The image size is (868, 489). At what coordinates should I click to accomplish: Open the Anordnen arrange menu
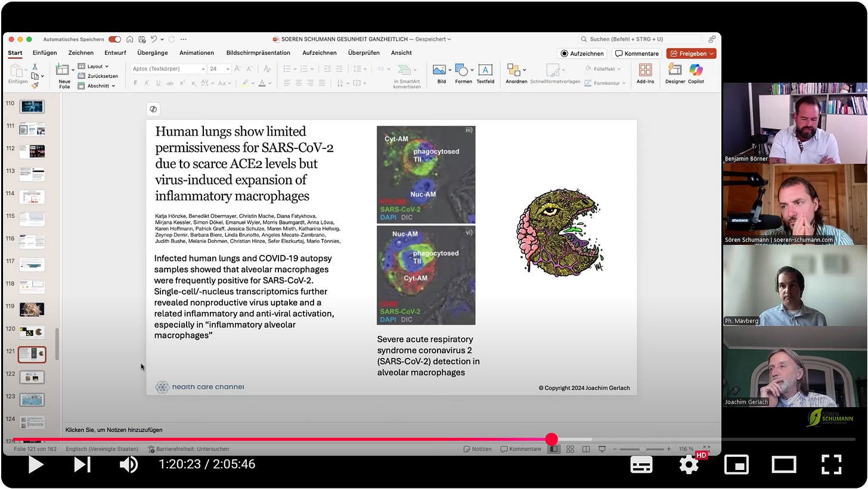point(516,74)
